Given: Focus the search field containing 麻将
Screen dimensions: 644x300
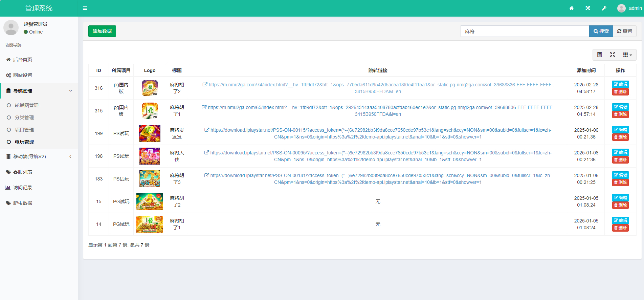Looking at the screenshot, I should (525, 31).
